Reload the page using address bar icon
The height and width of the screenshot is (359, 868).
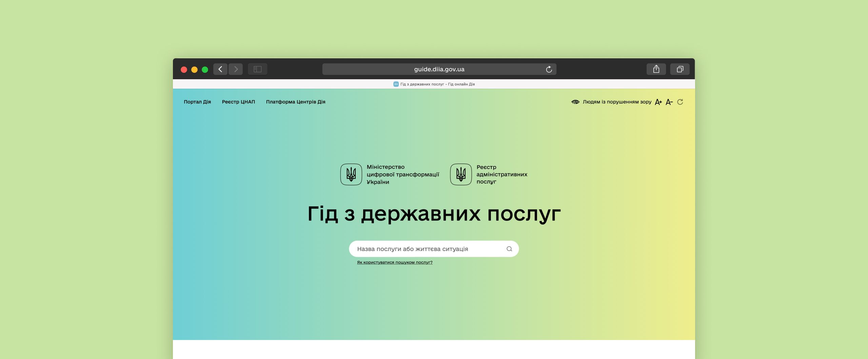[549, 69]
